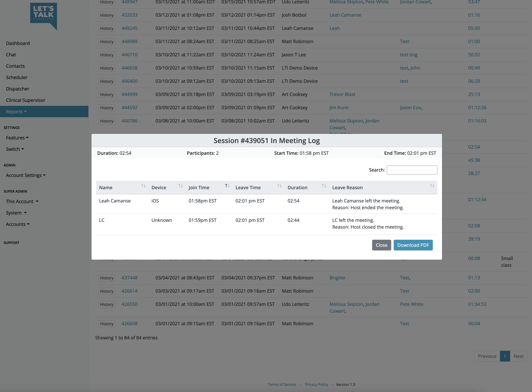Sort log by Duration column arrows
Screen dimensions: 532x392
(324, 186)
